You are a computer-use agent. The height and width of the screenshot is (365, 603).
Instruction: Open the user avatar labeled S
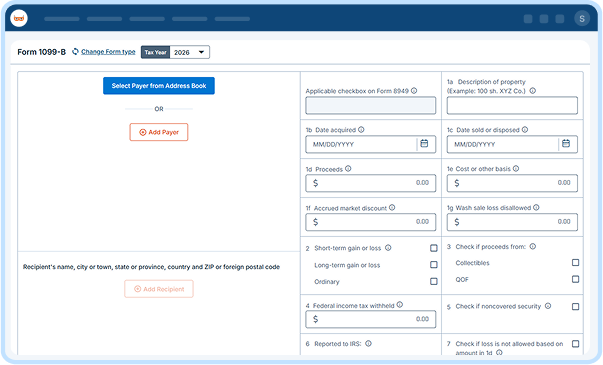pos(582,18)
